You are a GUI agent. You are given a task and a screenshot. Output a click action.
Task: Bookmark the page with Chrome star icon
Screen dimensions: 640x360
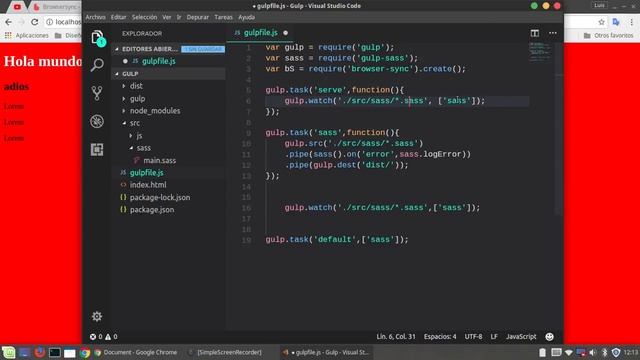(601, 22)
